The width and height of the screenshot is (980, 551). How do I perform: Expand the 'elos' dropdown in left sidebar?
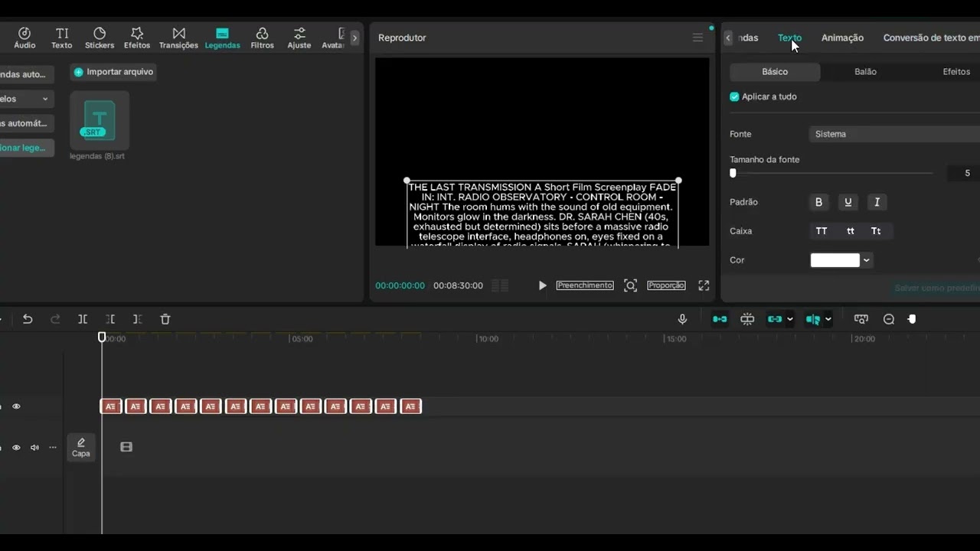(45, 99)
